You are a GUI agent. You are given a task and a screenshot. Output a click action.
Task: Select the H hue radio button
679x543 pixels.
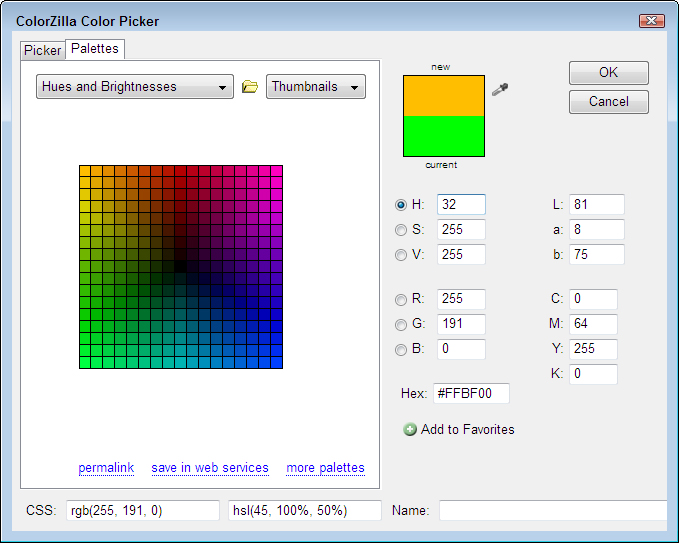tap(402, 205)
